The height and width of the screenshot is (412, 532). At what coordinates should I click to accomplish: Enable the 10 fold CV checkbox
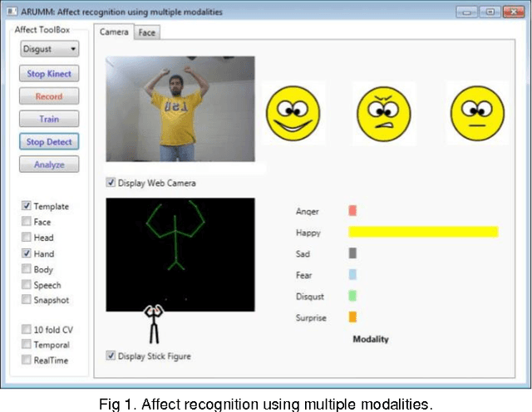pos(27,329)
